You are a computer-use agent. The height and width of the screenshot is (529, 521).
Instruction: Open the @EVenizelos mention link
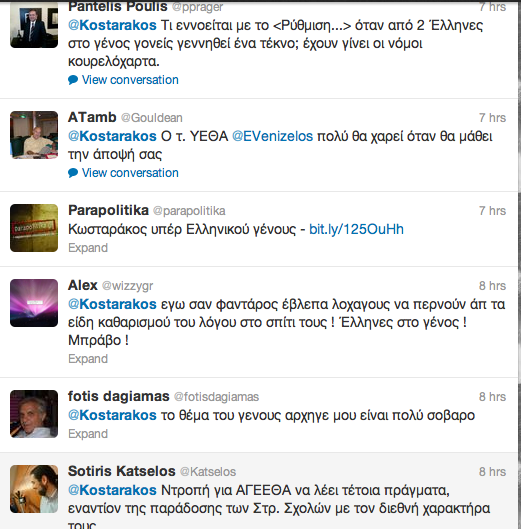[273, 136]
